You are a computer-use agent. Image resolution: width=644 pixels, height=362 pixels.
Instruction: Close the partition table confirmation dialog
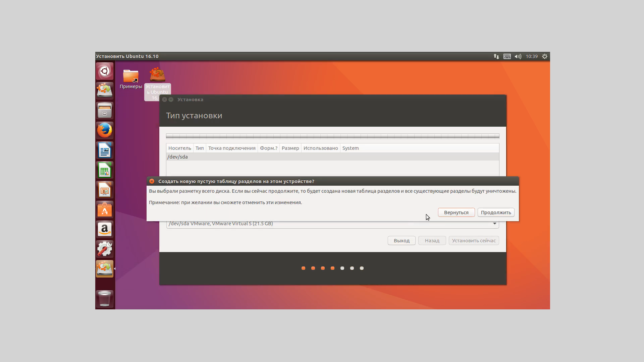coord(152,181)
